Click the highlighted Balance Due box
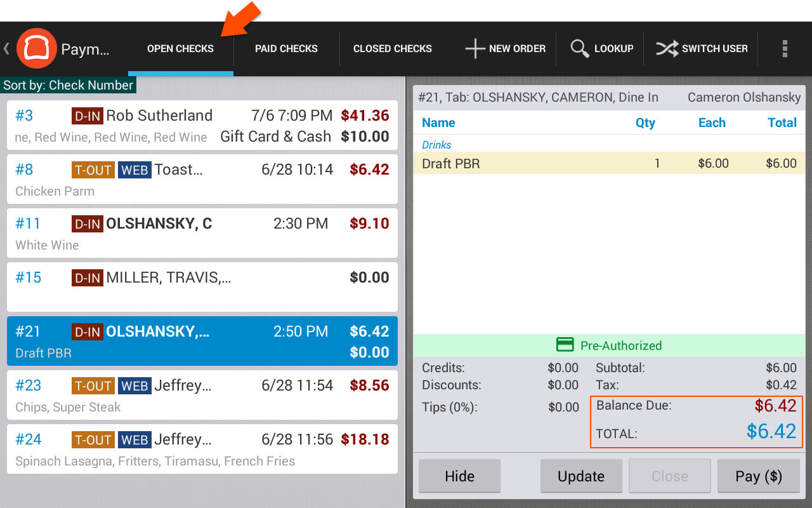812x508 pixels. click(x=696, y=422)
